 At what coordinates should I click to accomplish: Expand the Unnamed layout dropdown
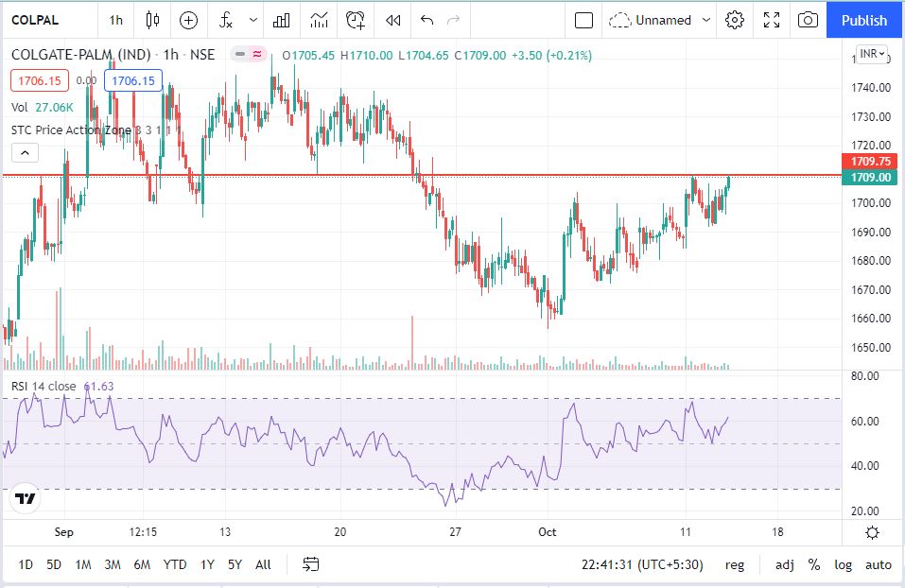coord(706,20)
